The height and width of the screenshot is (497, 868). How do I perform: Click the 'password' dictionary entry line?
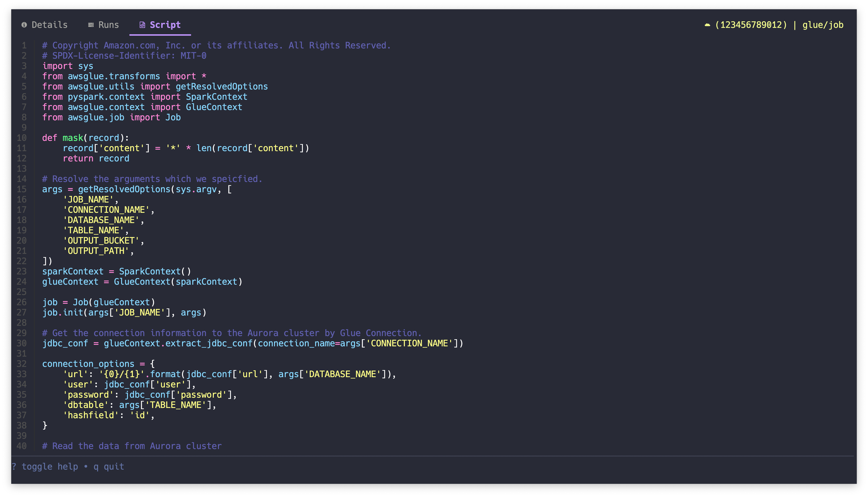150,395
